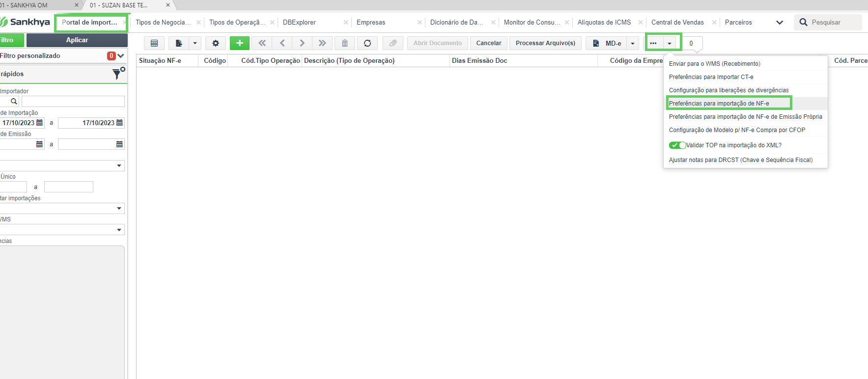
Task: Click the three-dots more options button
Action: tap(653, 43)
